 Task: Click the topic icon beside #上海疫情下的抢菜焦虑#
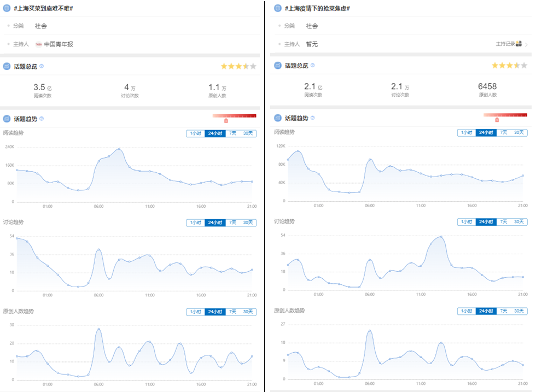pyautogui.click(x=278, y=8)
